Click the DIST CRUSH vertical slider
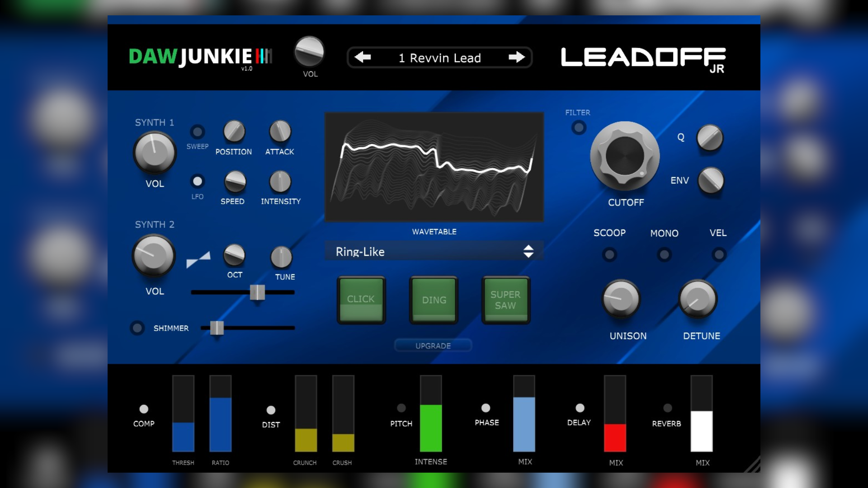The image size is (868, 488). click(343, 413)
